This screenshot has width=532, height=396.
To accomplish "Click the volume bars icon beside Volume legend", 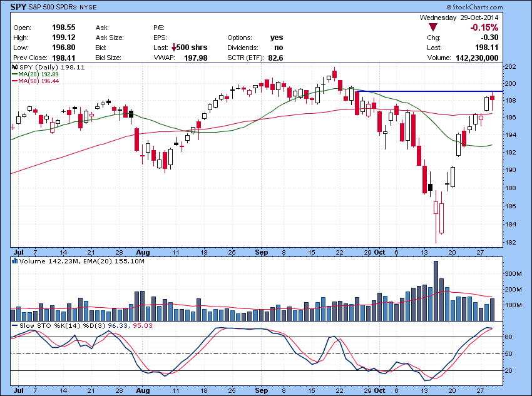I will pos(14,261).
